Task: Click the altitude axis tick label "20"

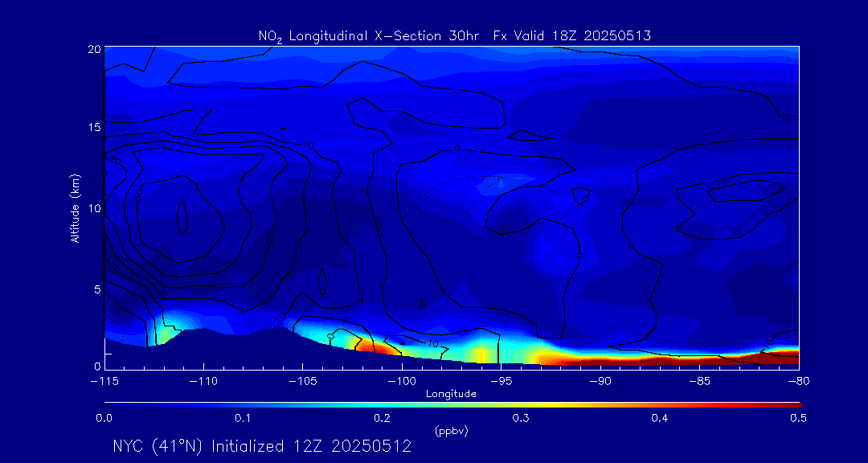Action: pyautogui.click(x=94, y=49)
